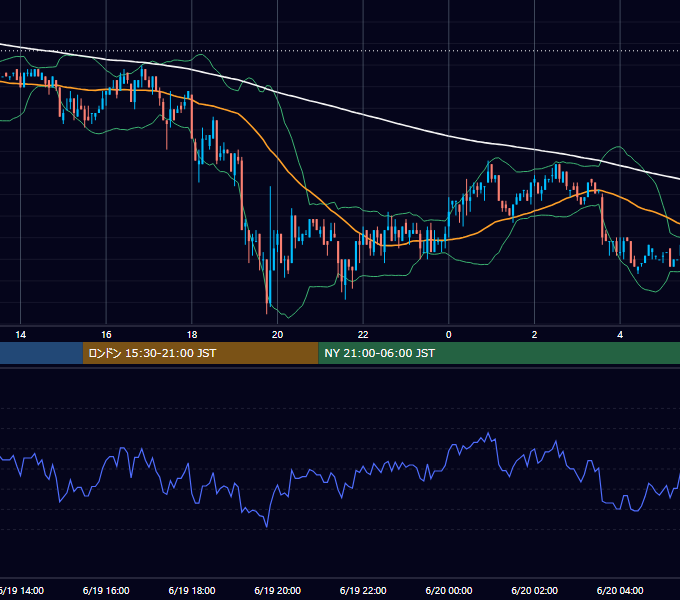This screenshot has width=680, height=600.
Task: Click the 6/19 16:00 date label
Action: pos(106,590)
